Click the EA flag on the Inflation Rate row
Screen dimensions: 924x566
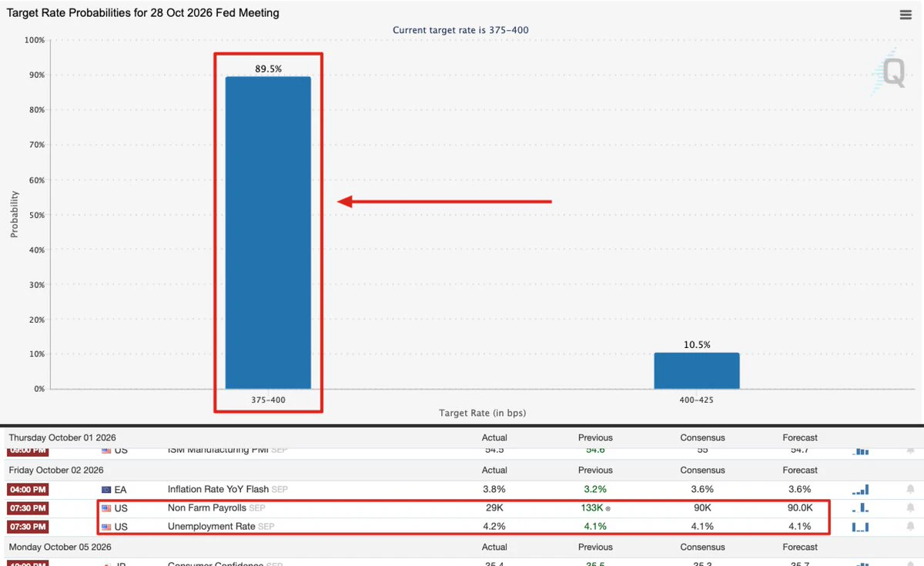coord(106,489)
